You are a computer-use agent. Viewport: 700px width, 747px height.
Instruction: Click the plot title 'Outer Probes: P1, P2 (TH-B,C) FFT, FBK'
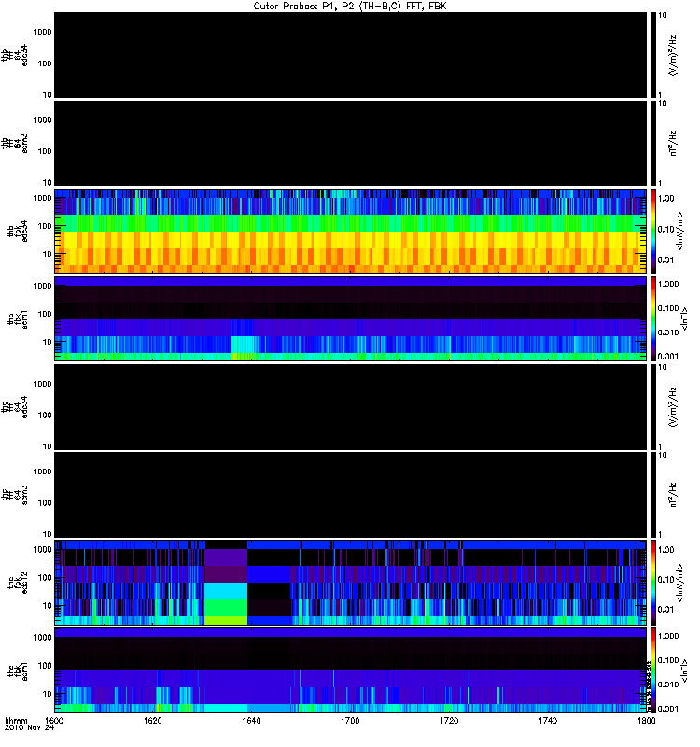click(x=349, y=7)
